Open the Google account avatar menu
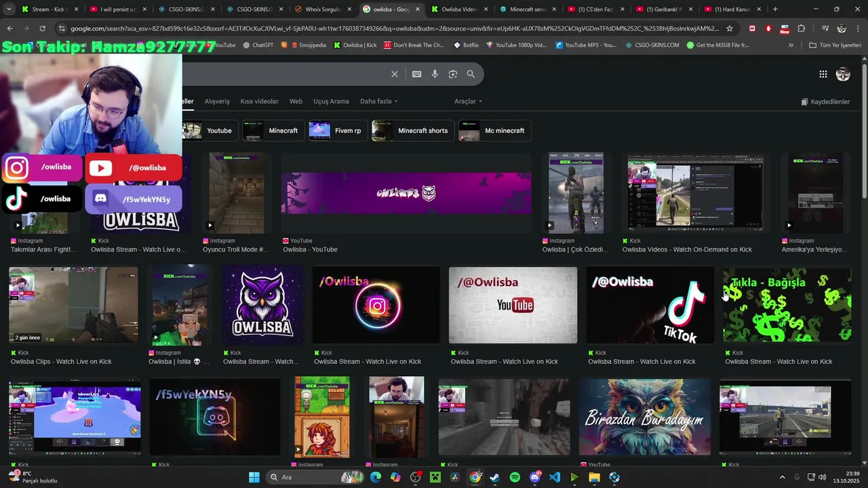Image resolution: width=868 pixels, height=488 pixels. [843, 75]
